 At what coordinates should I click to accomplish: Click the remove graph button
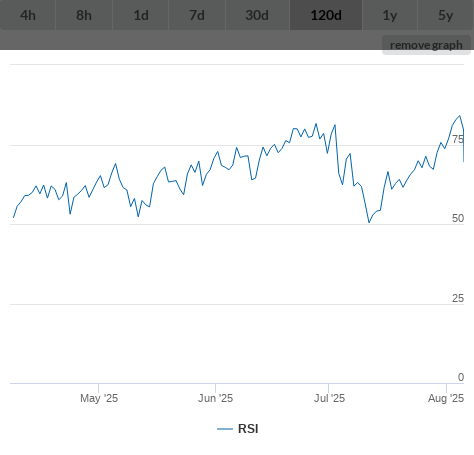(426, 45)
